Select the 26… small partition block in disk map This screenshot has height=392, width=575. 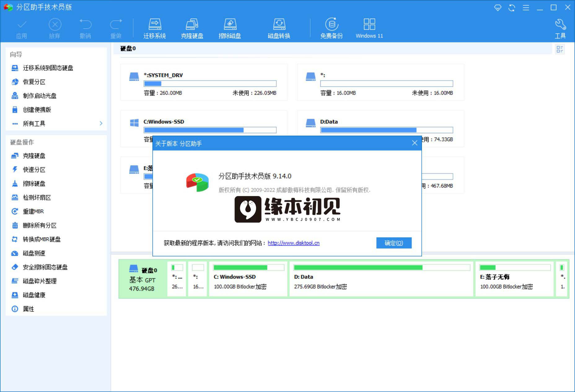tap(177, 279)
